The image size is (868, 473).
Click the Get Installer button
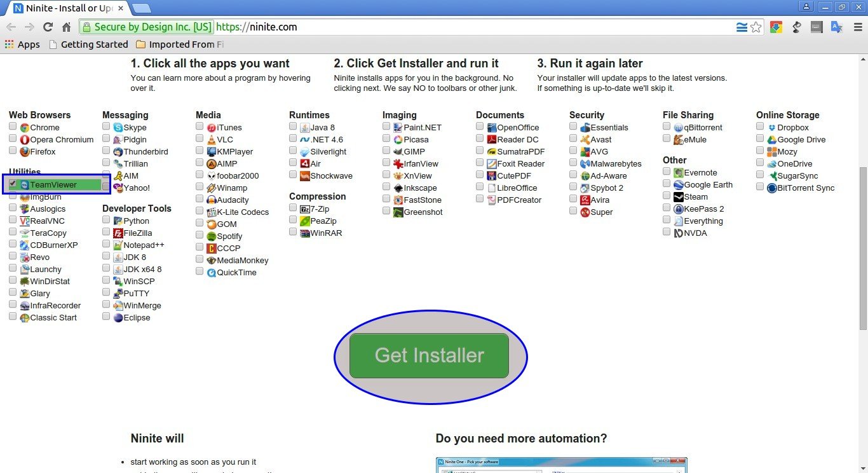(429, 355)
